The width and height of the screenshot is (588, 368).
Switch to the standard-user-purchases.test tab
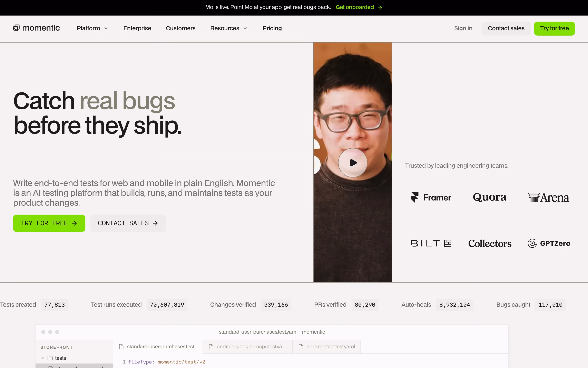pyautogui.click(x=158, y=347)
